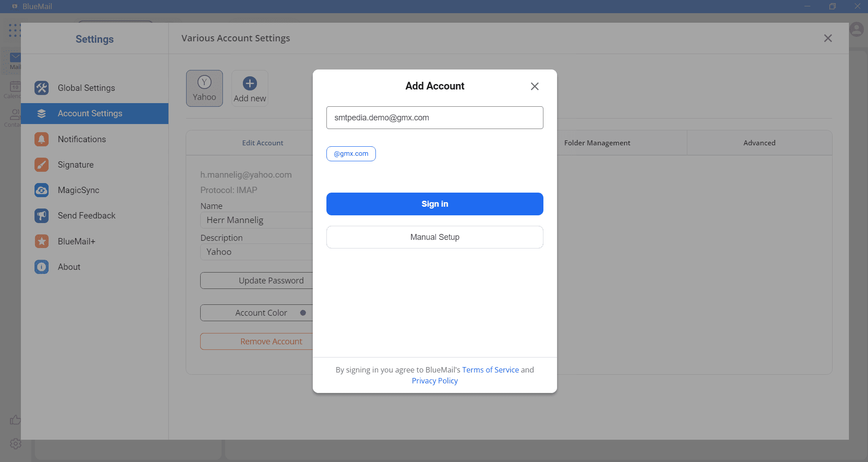Screen dimensions: 868x462
Task: Click the Account Settings layers icon
Action: point(42,114)
